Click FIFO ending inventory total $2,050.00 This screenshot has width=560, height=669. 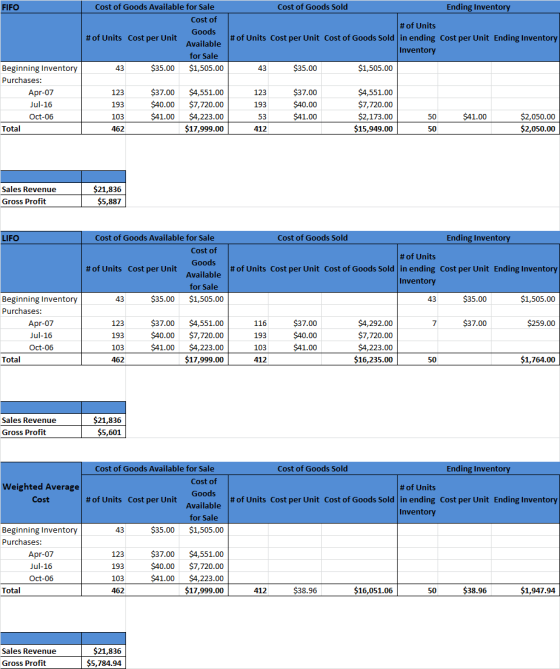[x=538, y=129]
